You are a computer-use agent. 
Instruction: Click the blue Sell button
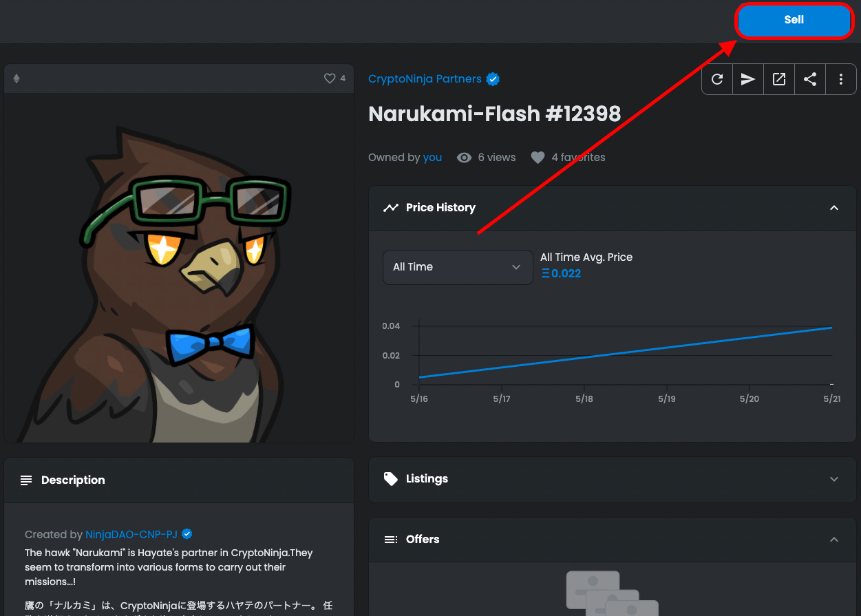click(794, 20)
